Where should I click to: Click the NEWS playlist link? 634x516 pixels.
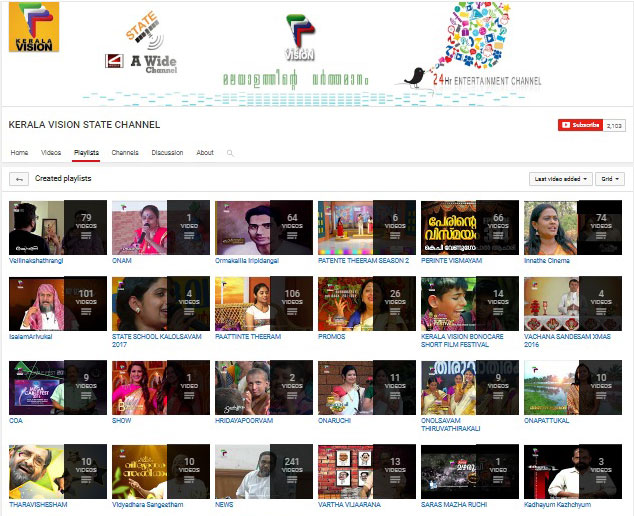(224, 505)
